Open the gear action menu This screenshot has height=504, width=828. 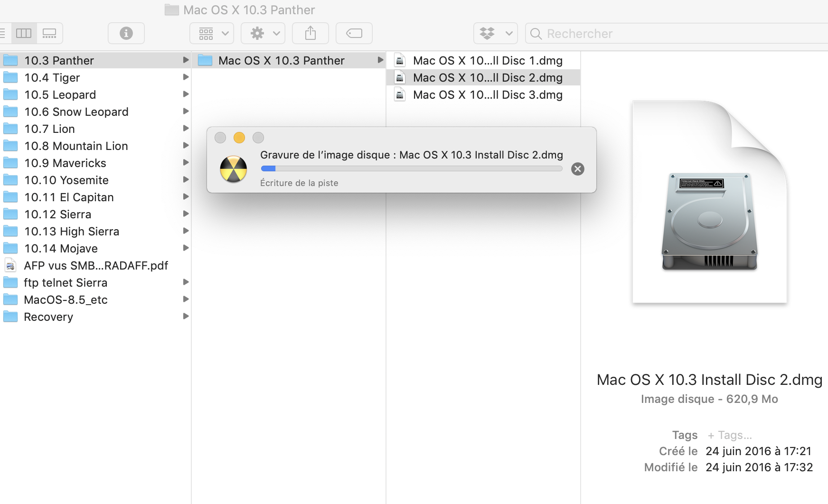263,33
